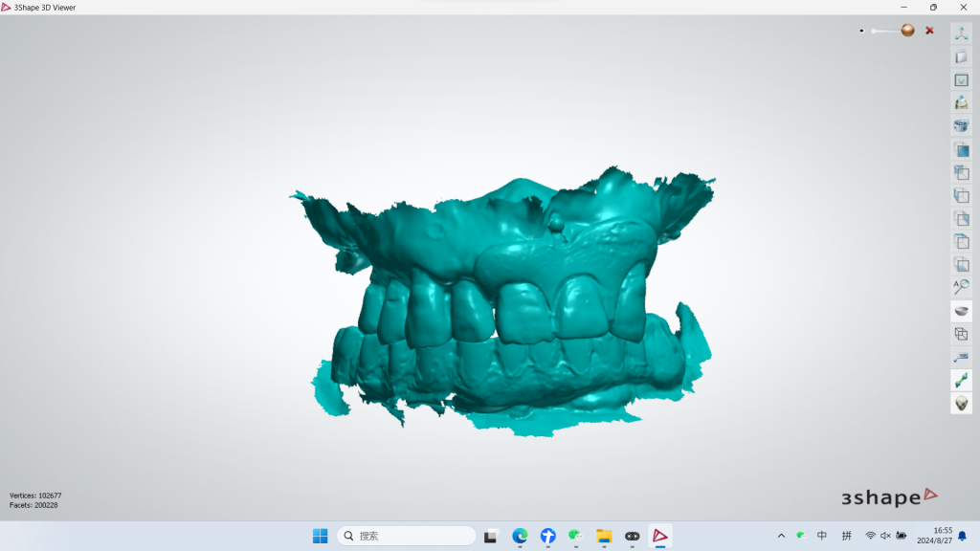
Task: Click the small dot end of transparency slider
Action: 861,31
